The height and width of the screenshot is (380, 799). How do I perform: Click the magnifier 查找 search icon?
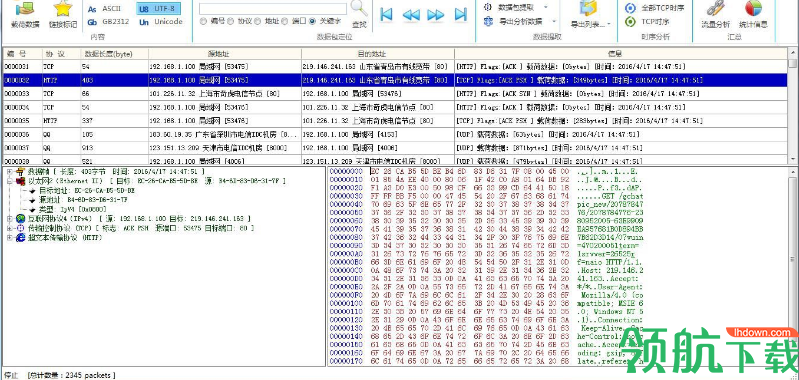(359, 9)
